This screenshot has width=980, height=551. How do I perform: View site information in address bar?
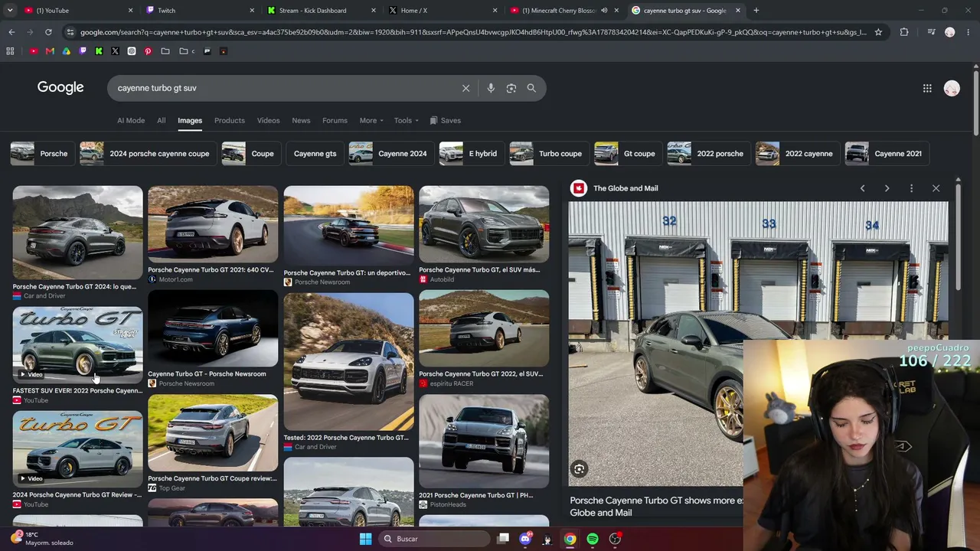(x=70, y=32)
